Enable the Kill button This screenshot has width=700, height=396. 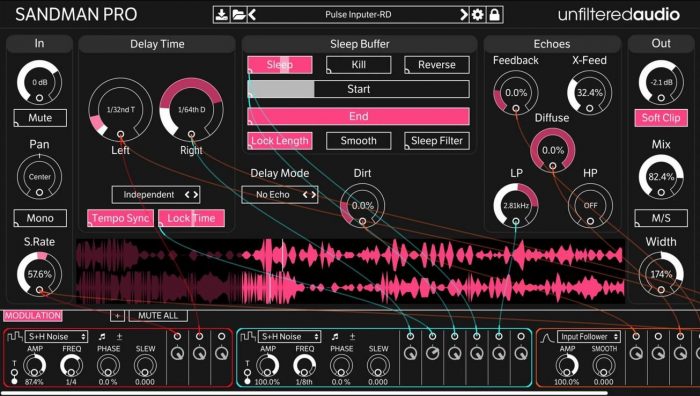pos(358,65)
